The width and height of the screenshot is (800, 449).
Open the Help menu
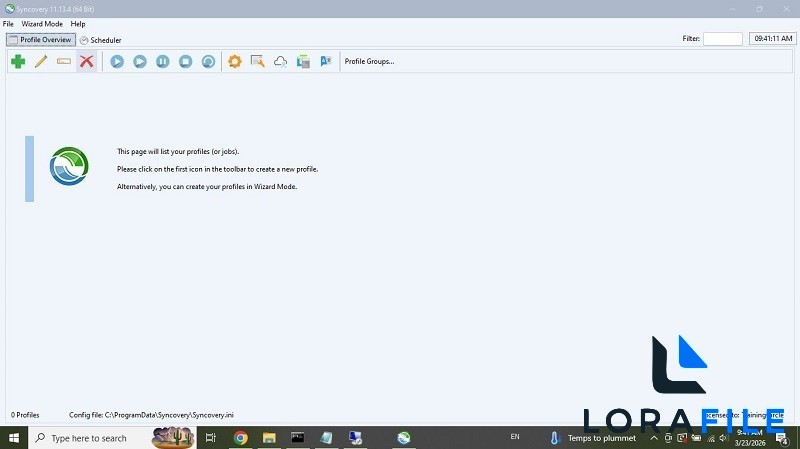78,24
